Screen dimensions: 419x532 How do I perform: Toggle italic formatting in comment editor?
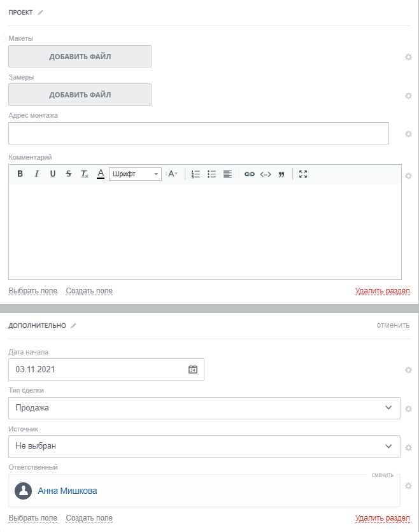[x=36, y=174]
